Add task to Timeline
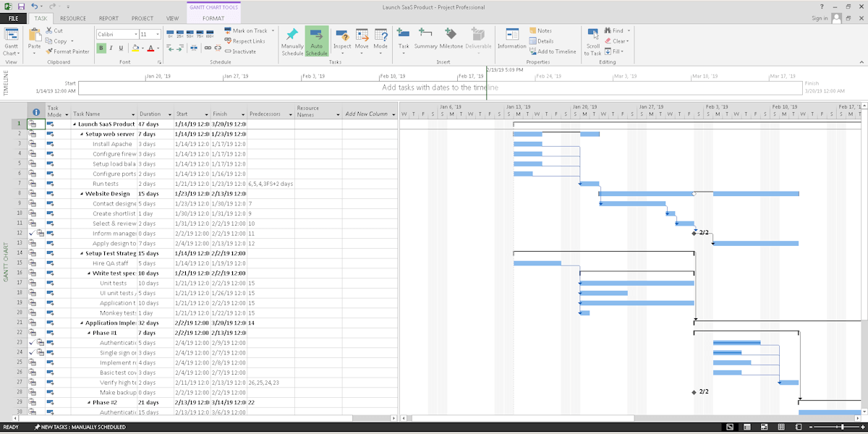The height and width of the screenshot is (434, 868). click(x=553, y=51)
